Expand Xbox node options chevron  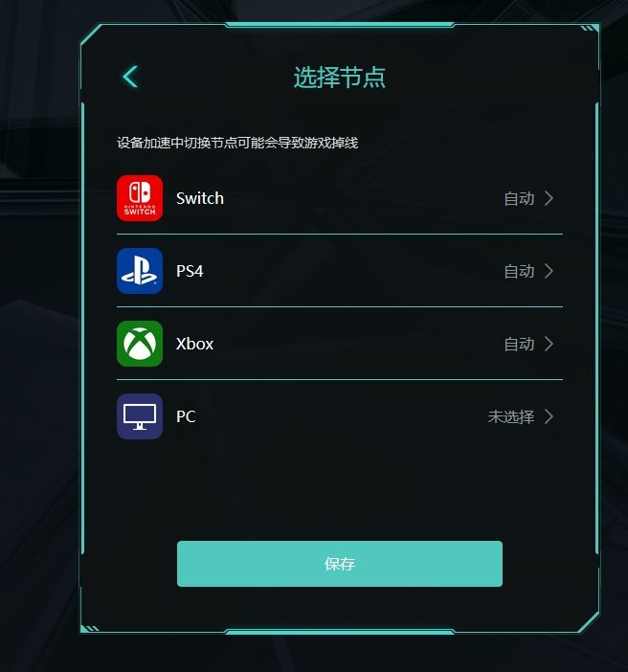click(549, 344)
